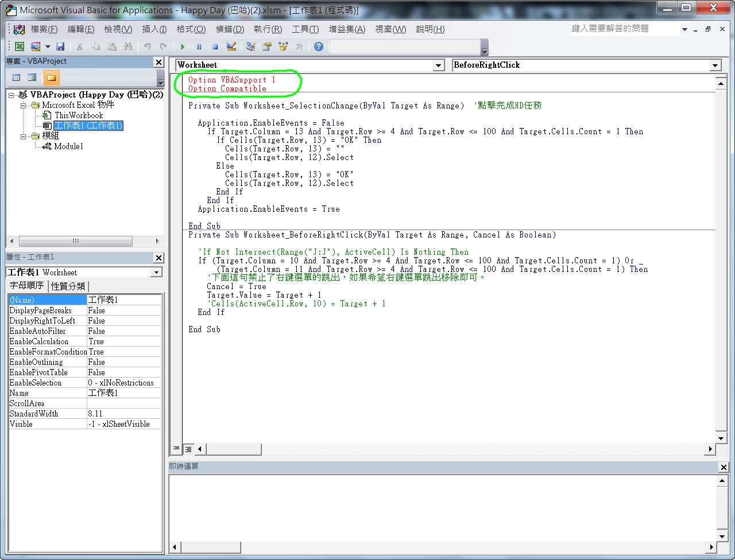The height and width of the screenshot is (560, 735).
Task: Select Visible value -1 - xlSheetVisible
Action: point(124,424)
